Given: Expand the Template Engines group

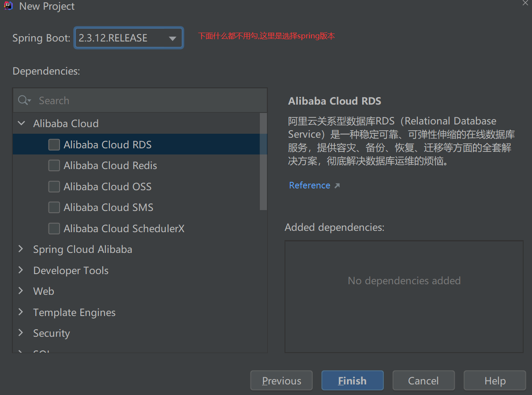Looking at the screenshot, I should point(21,312).
